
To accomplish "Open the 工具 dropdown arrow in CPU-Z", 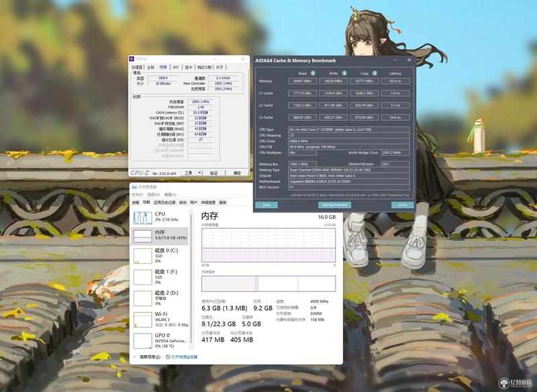I will [x=199, y=173].
